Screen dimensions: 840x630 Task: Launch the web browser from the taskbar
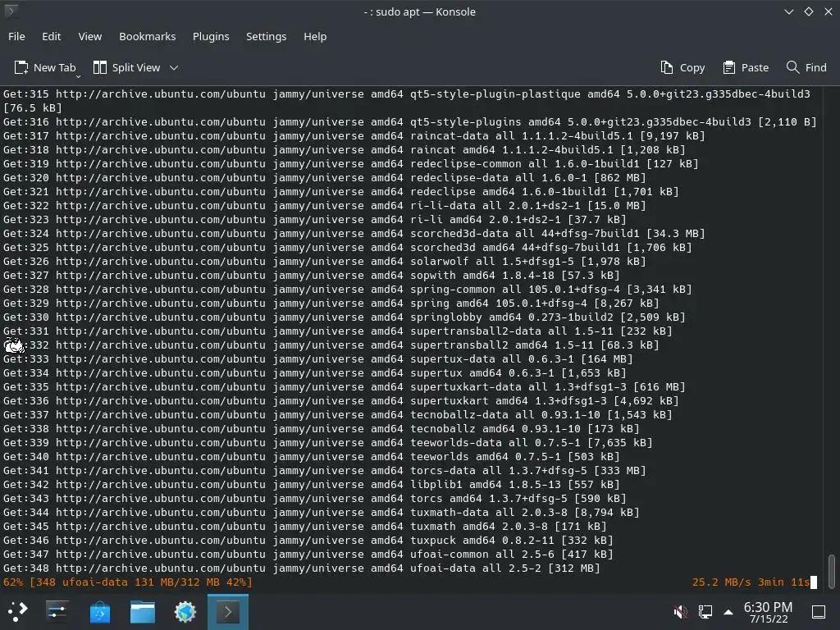[185, 611]
